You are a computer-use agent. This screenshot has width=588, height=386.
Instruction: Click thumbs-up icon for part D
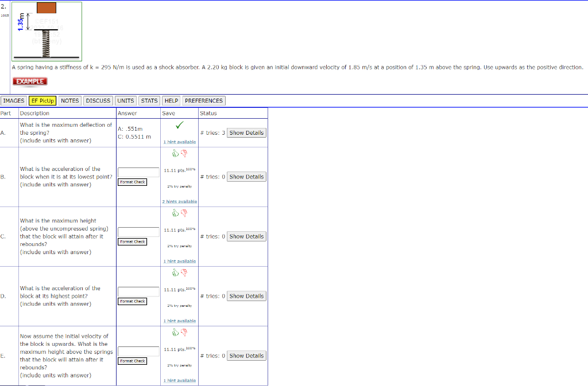coord(175,272)
